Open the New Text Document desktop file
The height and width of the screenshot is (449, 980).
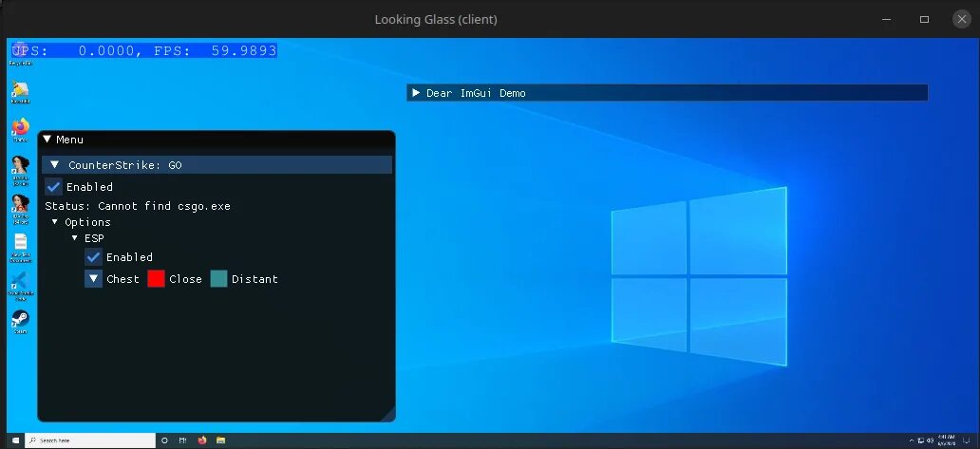[x=21, y=248]
